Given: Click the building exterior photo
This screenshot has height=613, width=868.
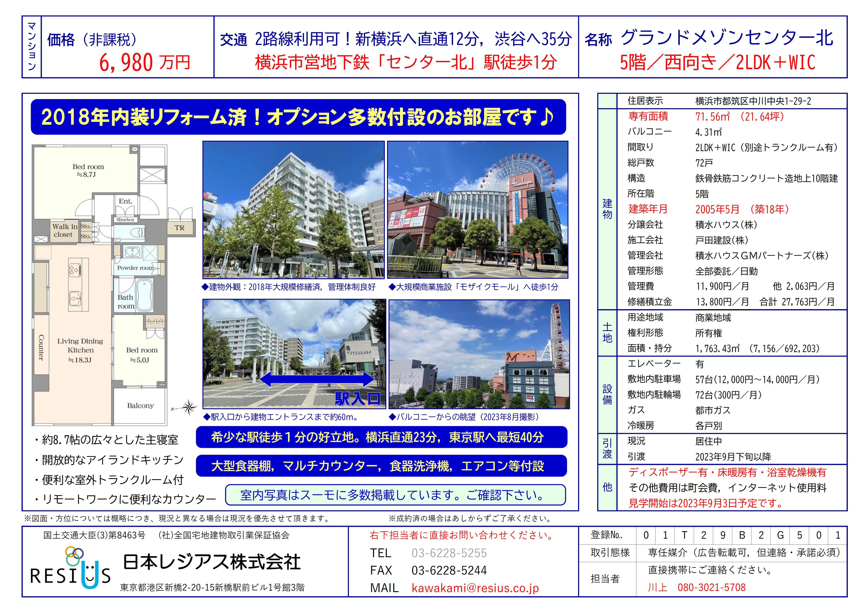Looking at the screenshot, I should point(293,210).
